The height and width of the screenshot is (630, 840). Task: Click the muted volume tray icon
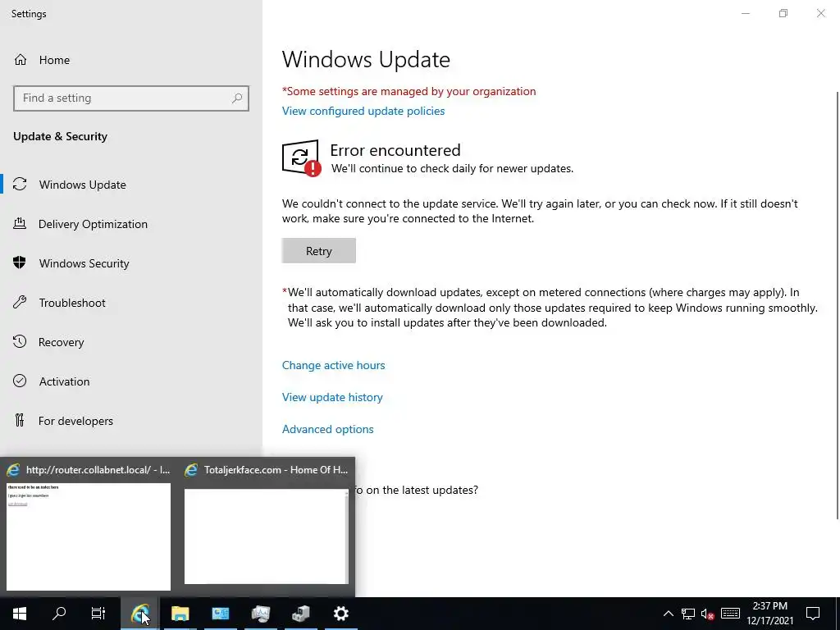[x=708, y=614]
